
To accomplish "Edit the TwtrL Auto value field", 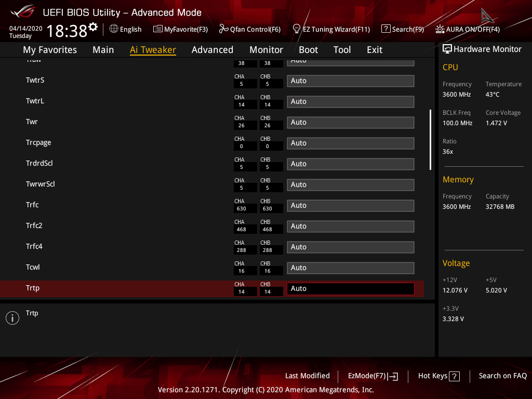I will click(x=351, y=101).
